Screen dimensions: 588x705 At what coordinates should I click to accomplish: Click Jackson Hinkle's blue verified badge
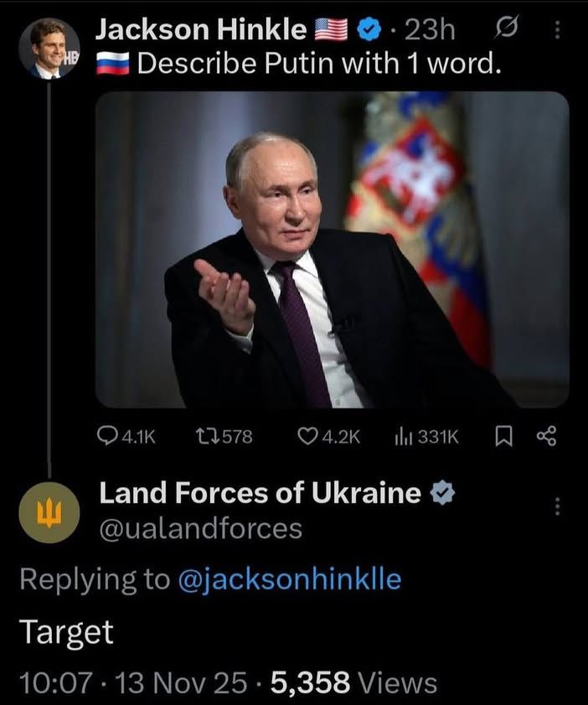[369, 29]
